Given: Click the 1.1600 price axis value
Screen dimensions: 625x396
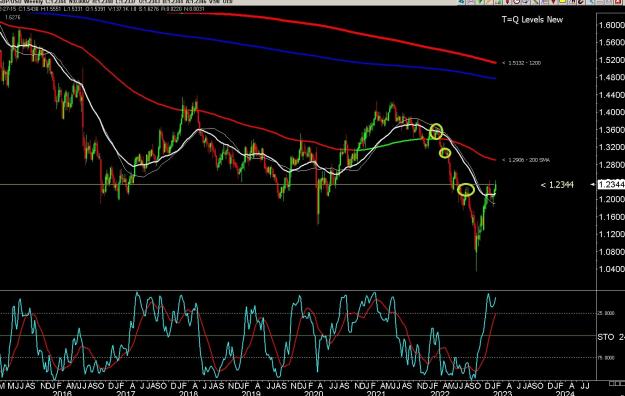Looking at the screenshot, I should click(x=611, y=217).
